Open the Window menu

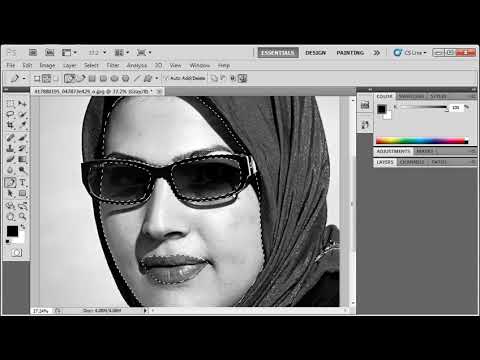point(200,65)
